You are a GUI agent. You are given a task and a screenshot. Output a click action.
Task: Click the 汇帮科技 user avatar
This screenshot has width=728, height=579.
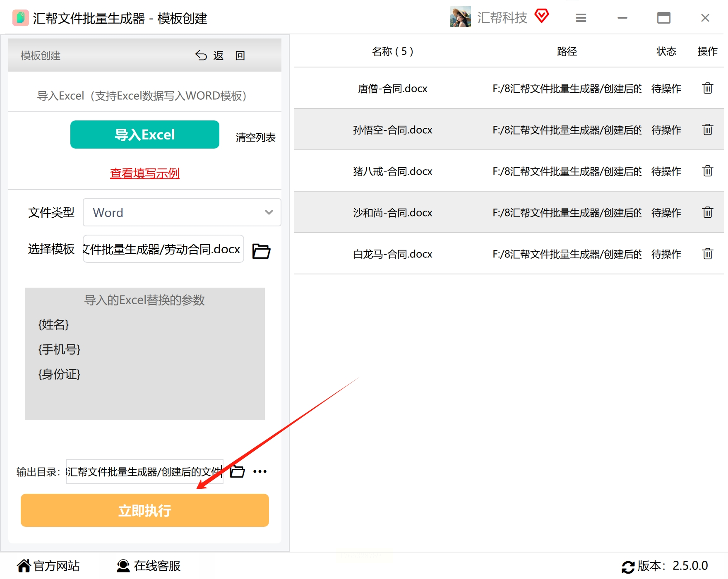[460, 17]
